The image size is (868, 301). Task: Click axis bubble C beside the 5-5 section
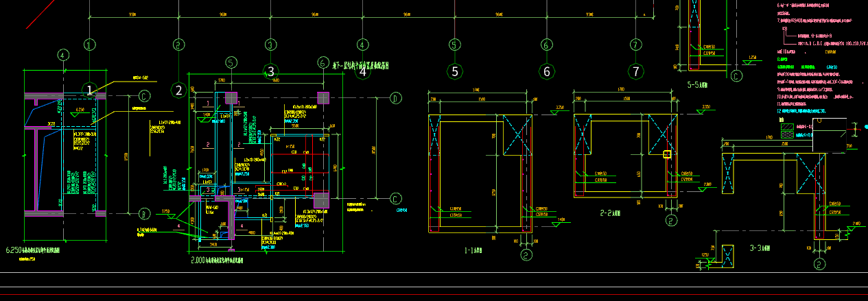click(737, 75)
